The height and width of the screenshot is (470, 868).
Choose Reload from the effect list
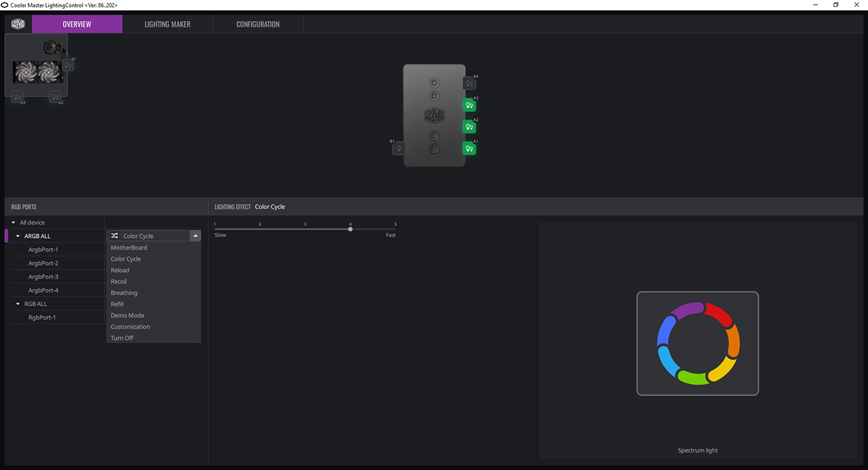(x=153, y=270)
